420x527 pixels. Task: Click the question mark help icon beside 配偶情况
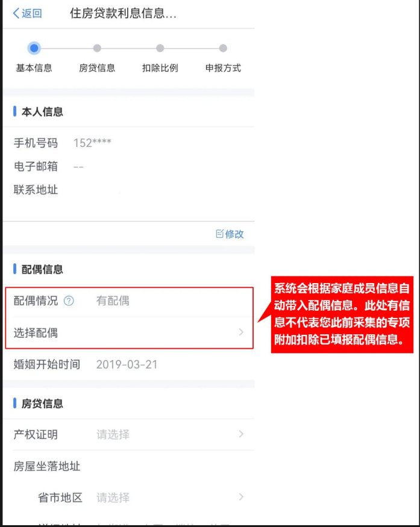69,301
